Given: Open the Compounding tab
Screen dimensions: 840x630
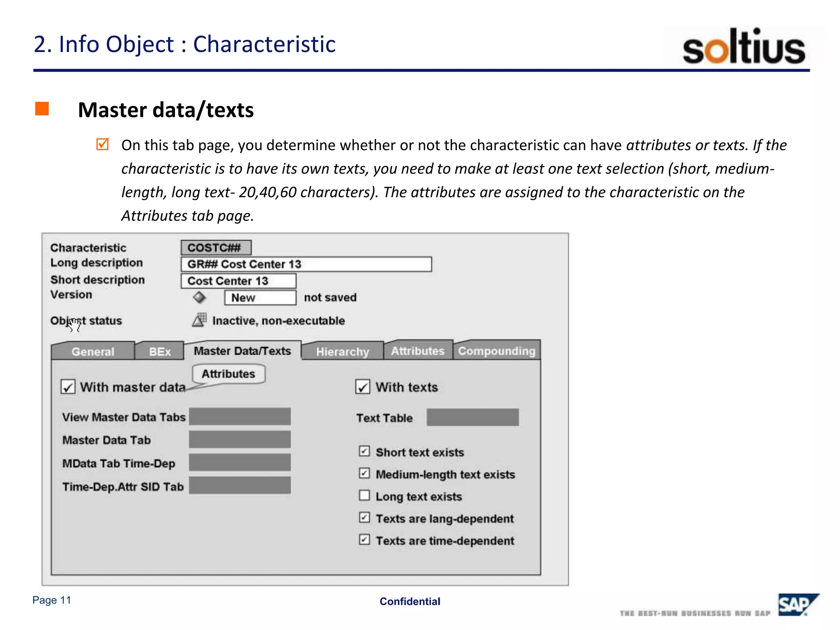Looking at the screenshot, I should click(496, 351).
